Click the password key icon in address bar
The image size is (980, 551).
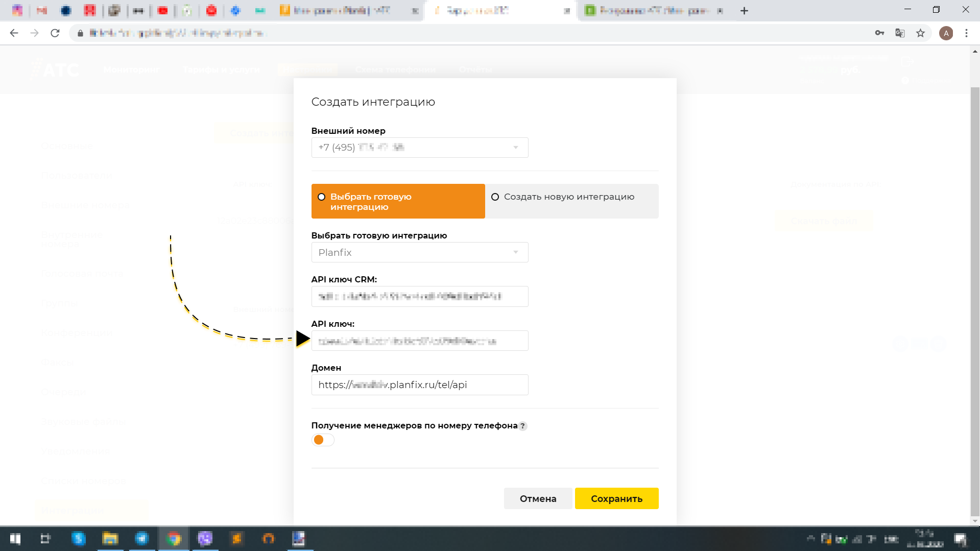pyautogui.click(x=879, y=33)
